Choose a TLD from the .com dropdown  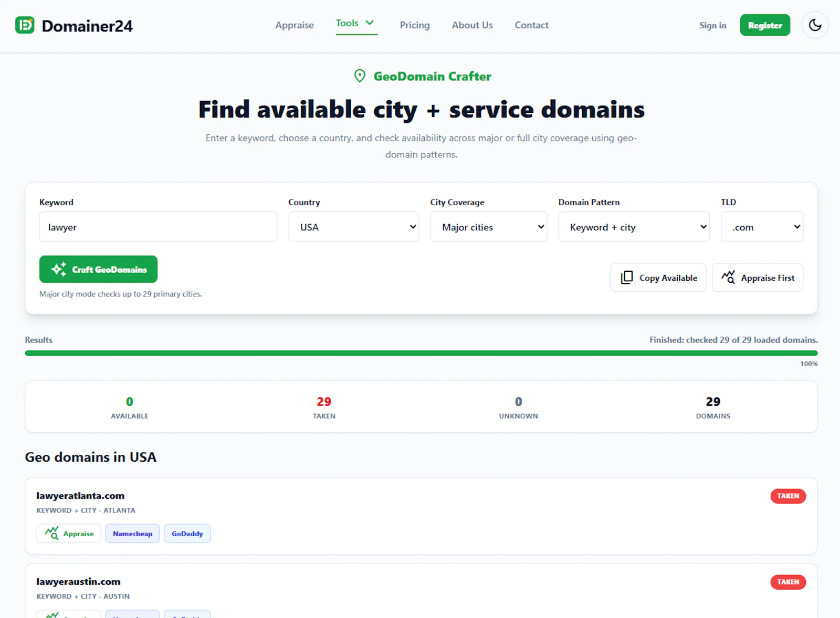[762, 227]
